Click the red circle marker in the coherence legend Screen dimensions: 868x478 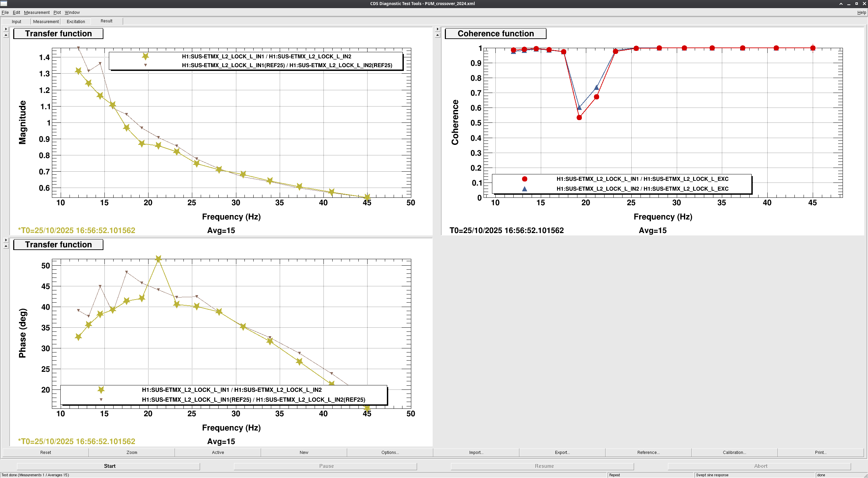525,179
